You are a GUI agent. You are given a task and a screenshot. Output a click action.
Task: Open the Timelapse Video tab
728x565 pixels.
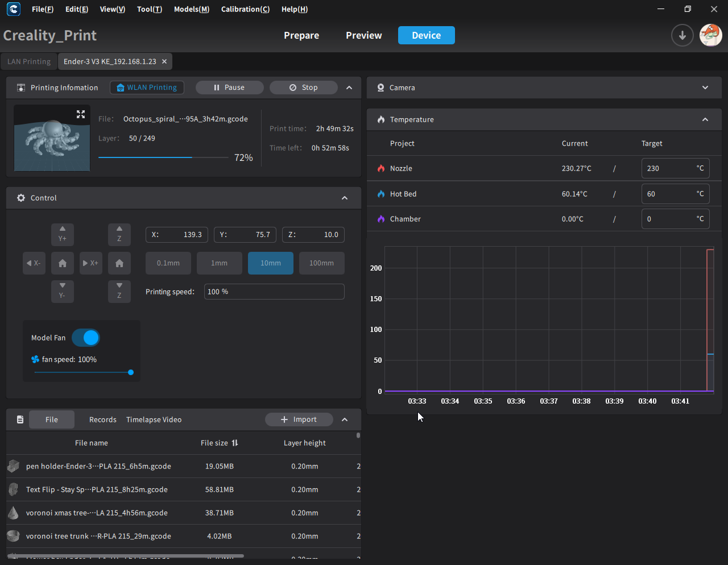point(154,419)
